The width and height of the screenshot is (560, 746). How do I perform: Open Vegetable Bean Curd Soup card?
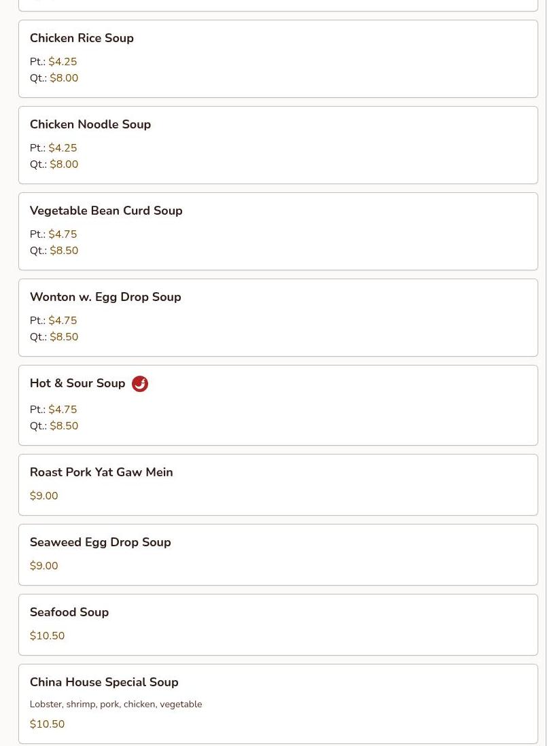[278, 231]
